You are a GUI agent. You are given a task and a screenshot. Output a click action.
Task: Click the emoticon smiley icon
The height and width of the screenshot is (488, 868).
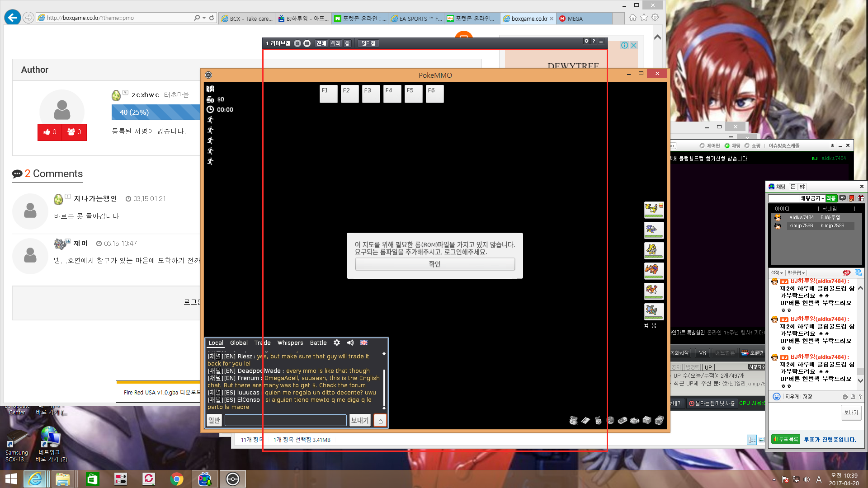(776, 397)
